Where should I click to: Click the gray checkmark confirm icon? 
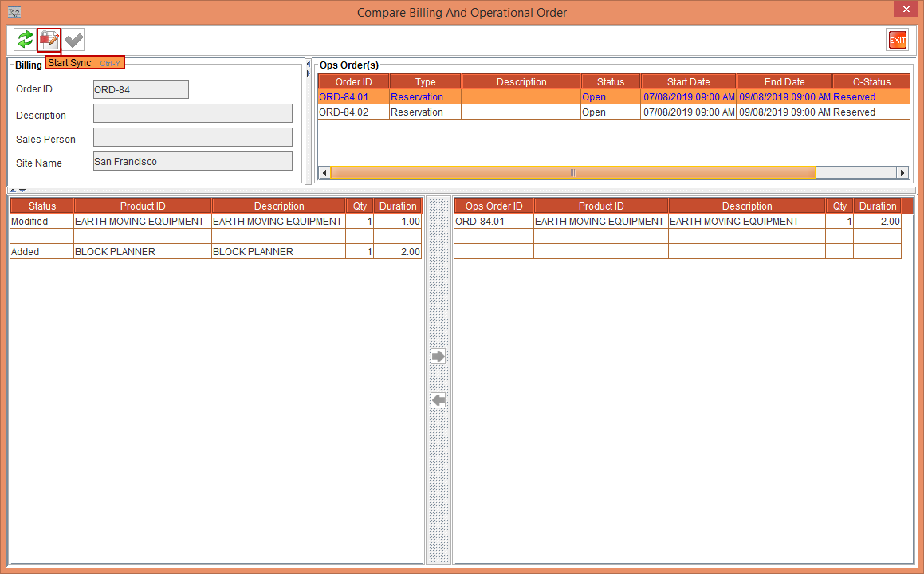click(x=73, y=39)
